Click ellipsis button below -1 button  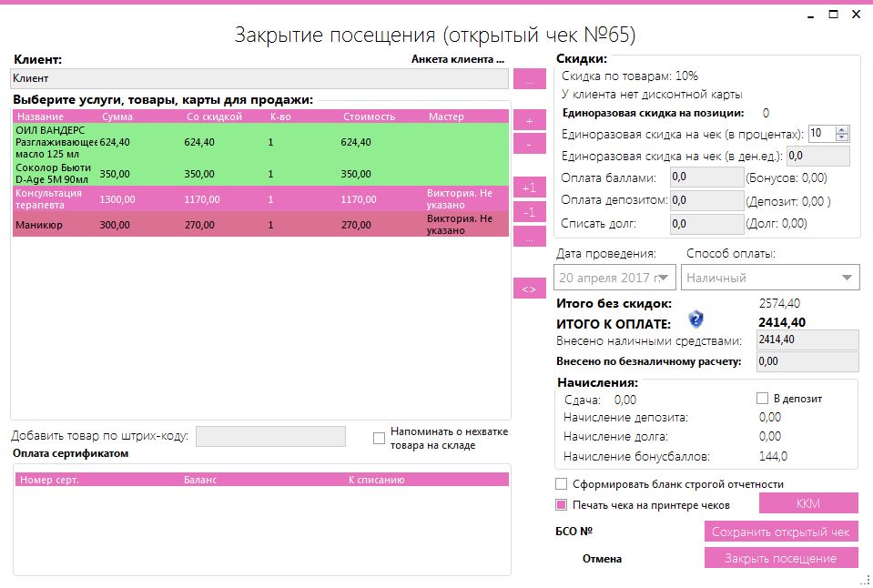click(530, 236)
